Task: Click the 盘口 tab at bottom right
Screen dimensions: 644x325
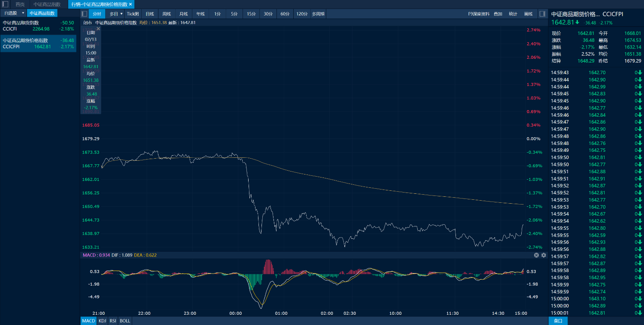Action: (558, 321)
